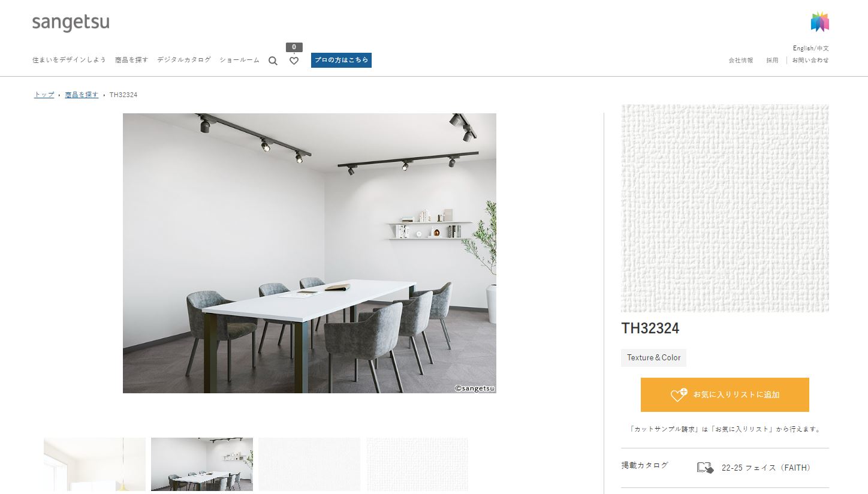Select the meeting room thumbnail
This screenshot has width=868, height=494.
point(202,464)
